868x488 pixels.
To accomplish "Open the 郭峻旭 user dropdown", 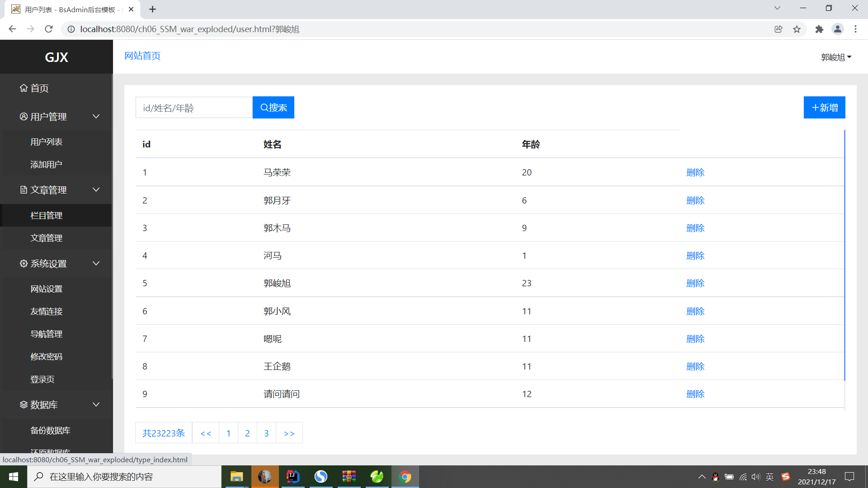I will [836, 57].
